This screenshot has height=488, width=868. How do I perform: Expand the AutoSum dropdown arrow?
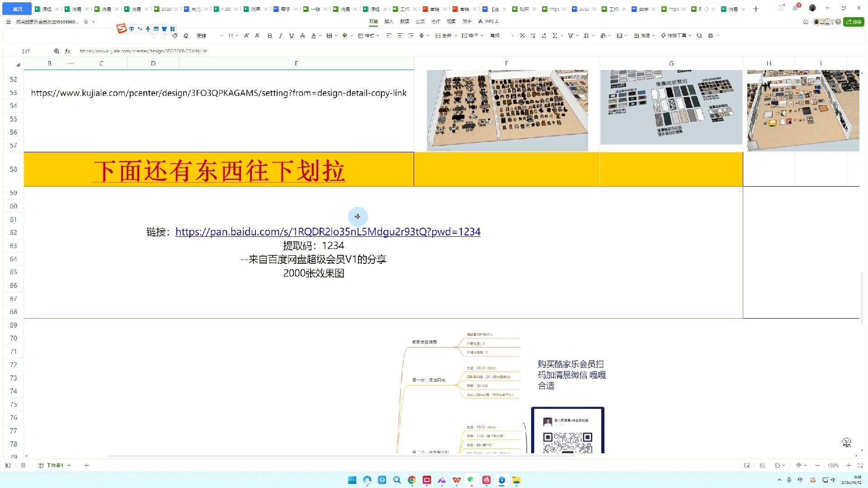tap(561, 36)
